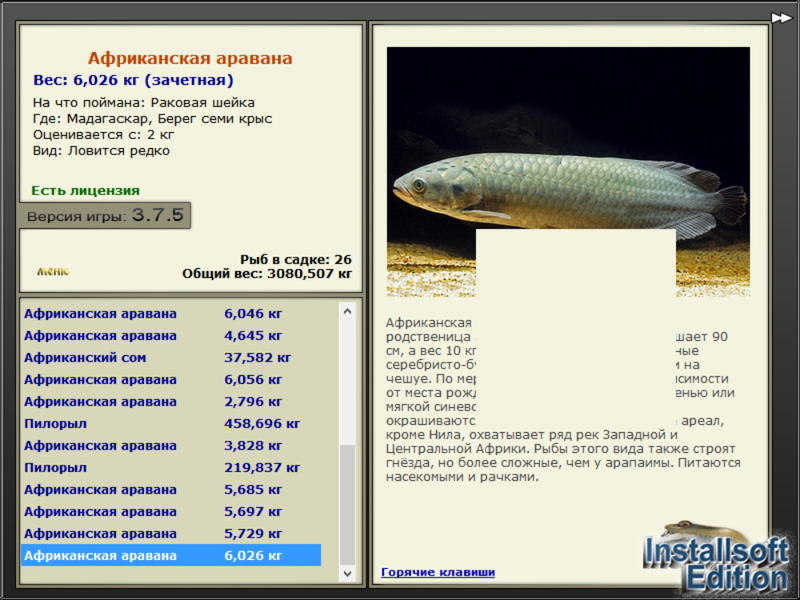Click the Африканская аравана fish title
The width and height of the screenshot is (800, 600).
click(190, 58)
